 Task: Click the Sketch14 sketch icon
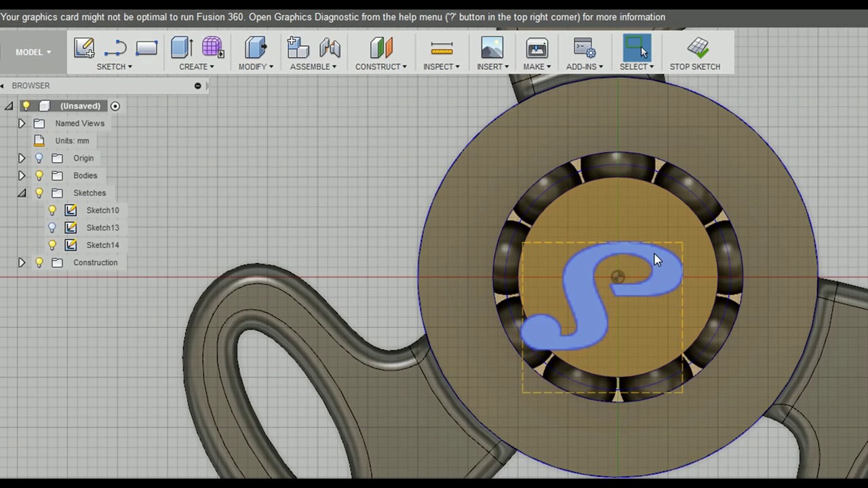pos(71,245)
